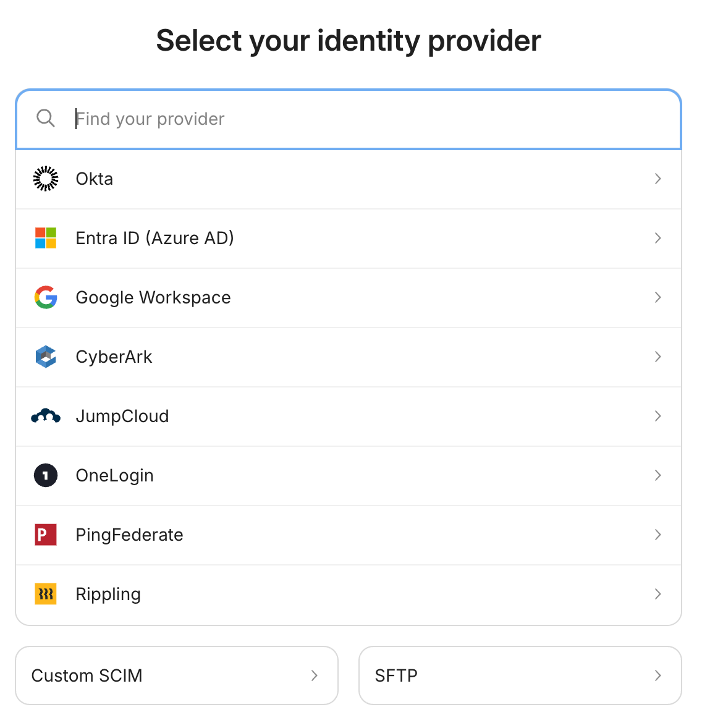Select the SFTP option button
The image size is (702, 728).
click(520, 675)
